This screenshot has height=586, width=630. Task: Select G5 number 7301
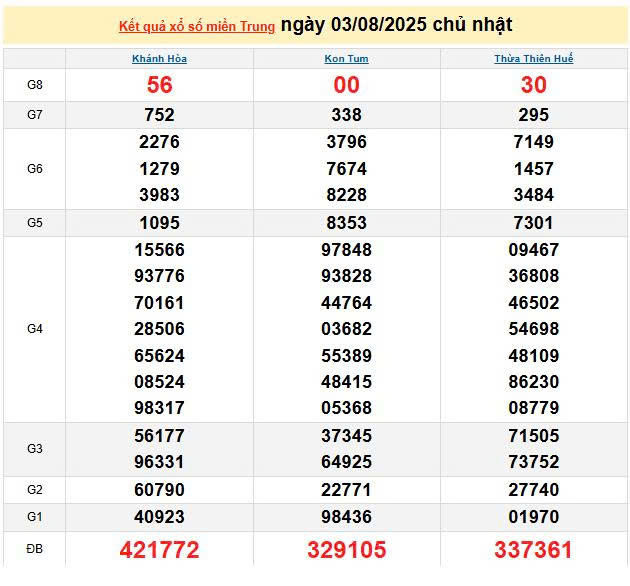click(x=534, y=223)
